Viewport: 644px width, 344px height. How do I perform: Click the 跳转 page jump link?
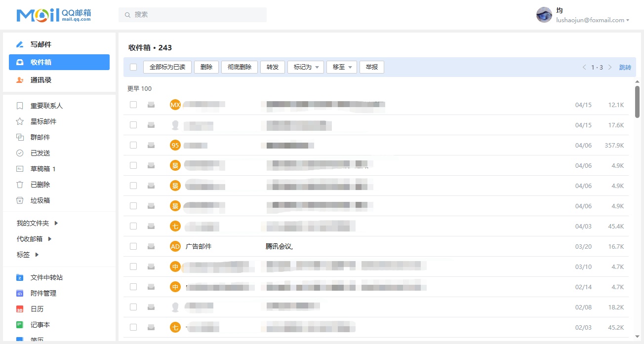(625, 68)
